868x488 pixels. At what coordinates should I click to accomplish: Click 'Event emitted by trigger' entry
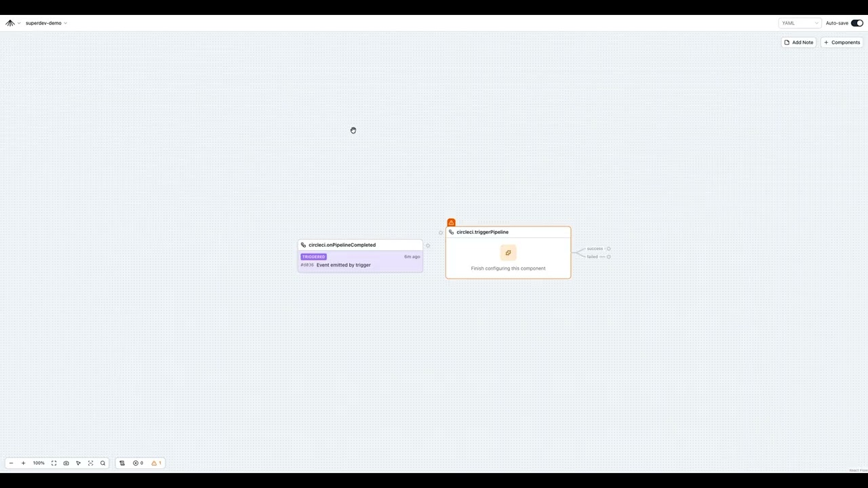click(x=343, y=265)
